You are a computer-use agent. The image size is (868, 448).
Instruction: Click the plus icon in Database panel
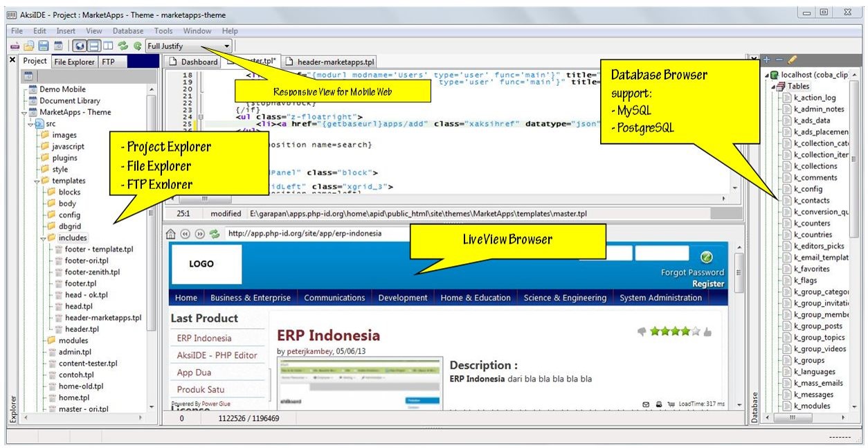[767, 60]
